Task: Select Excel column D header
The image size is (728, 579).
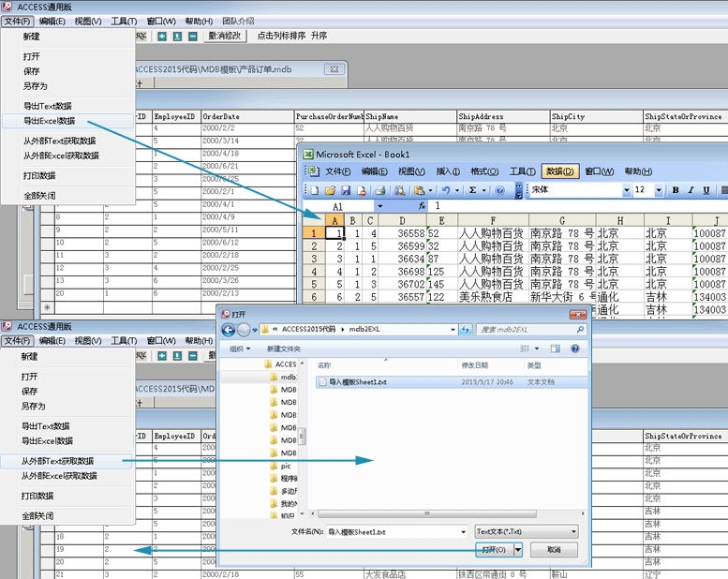Action: tap(402, 220)
